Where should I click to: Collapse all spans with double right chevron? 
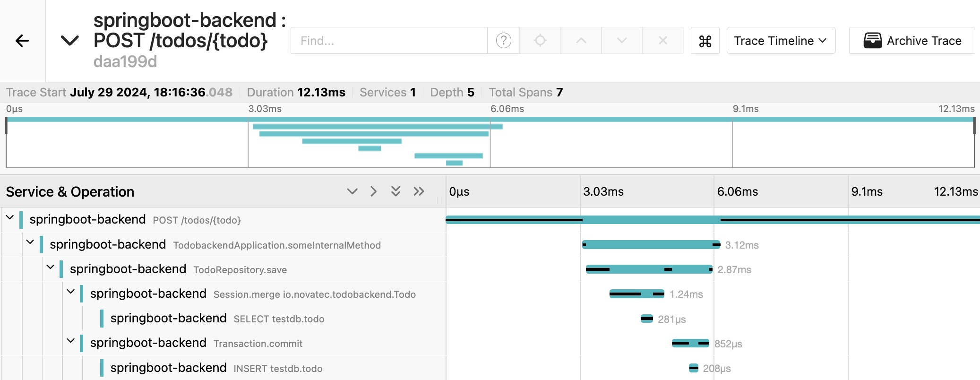pos(419,191)
